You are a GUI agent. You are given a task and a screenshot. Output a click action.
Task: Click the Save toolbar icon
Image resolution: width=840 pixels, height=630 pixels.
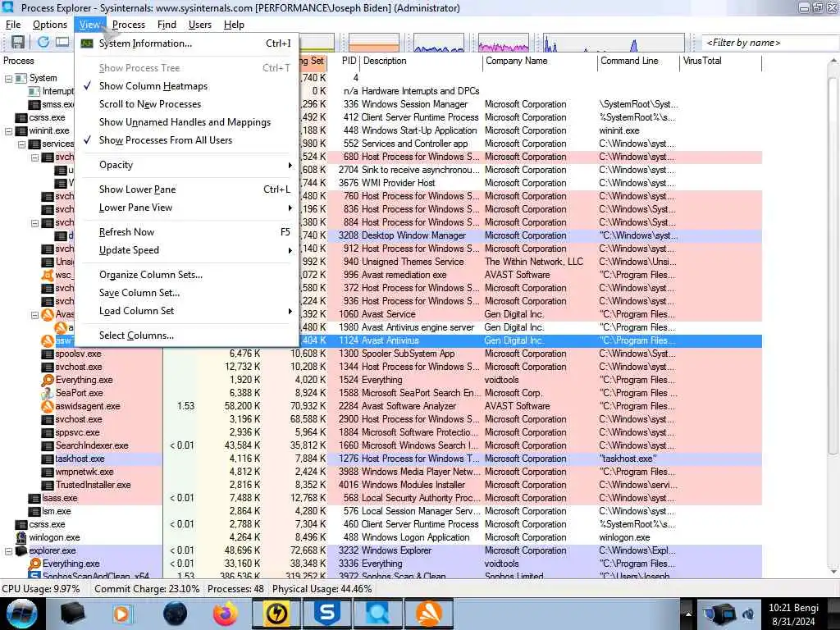click(18, 43)
